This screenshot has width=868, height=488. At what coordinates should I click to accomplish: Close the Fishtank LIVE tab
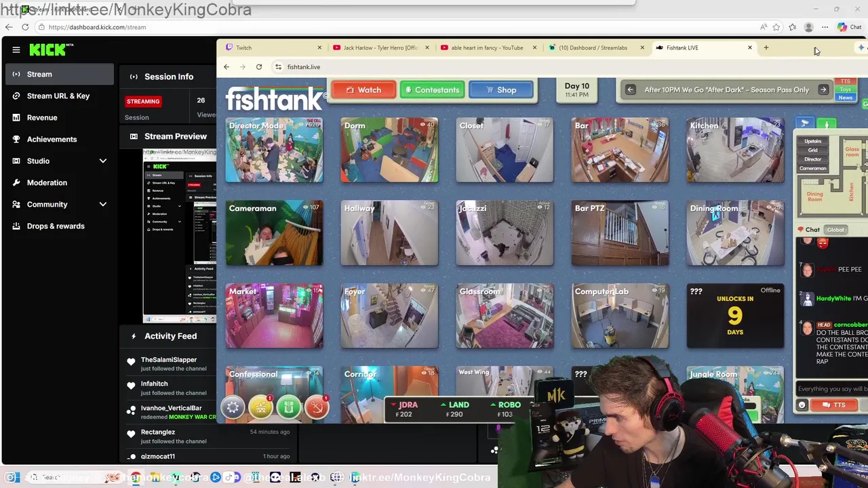pos(749,47)
